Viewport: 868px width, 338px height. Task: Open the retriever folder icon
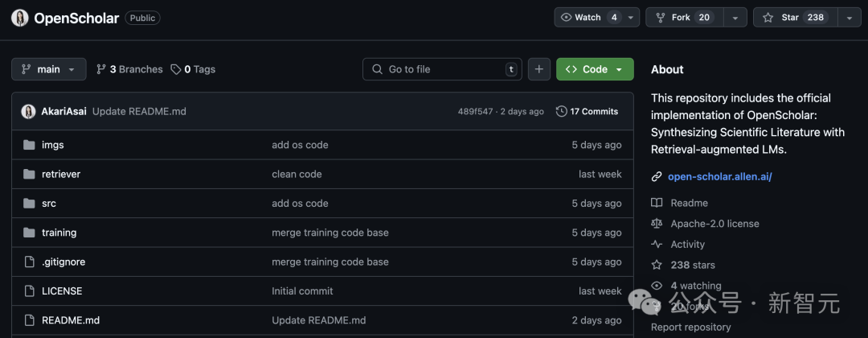(30, 174)
